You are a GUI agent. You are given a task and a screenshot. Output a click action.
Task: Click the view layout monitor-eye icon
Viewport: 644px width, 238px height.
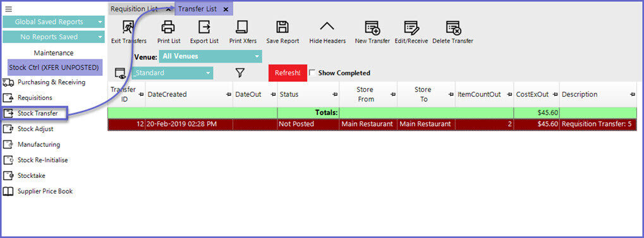(x=120, y=73)
